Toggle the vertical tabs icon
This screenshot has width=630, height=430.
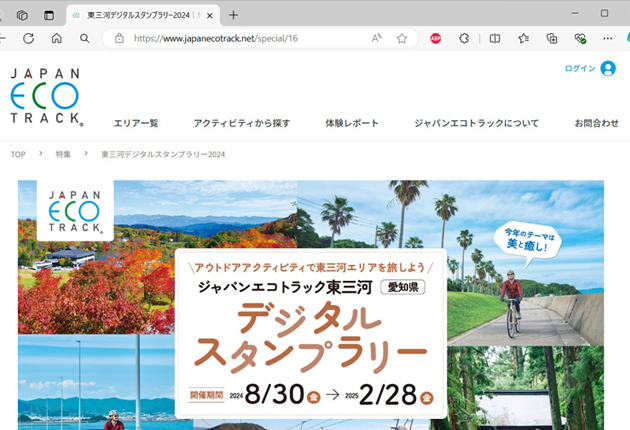49,15
